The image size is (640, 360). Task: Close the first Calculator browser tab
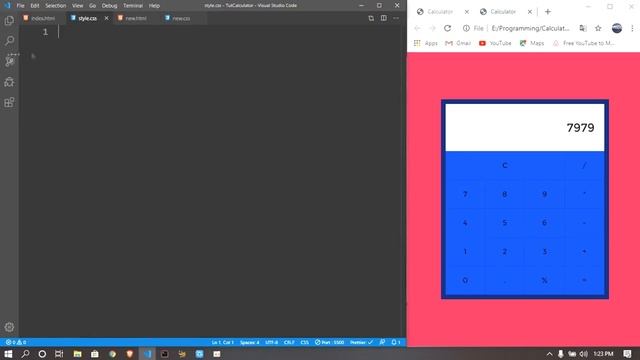[467, 12]
